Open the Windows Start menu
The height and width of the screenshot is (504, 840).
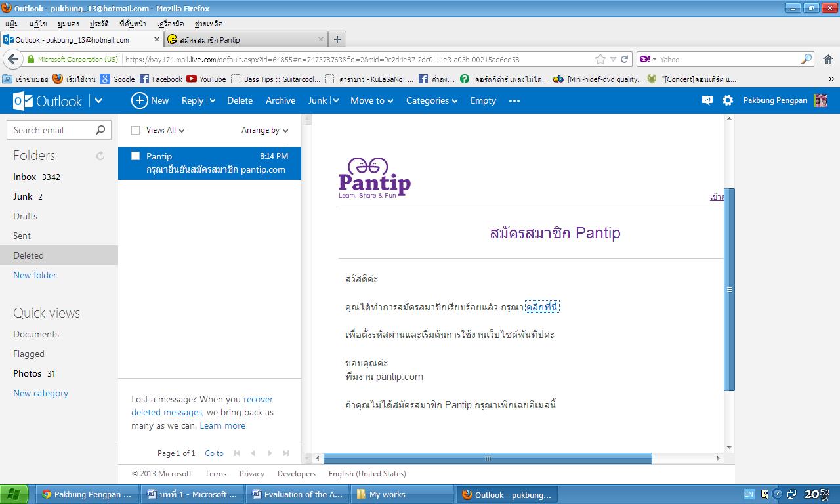(x=14, y=494)
